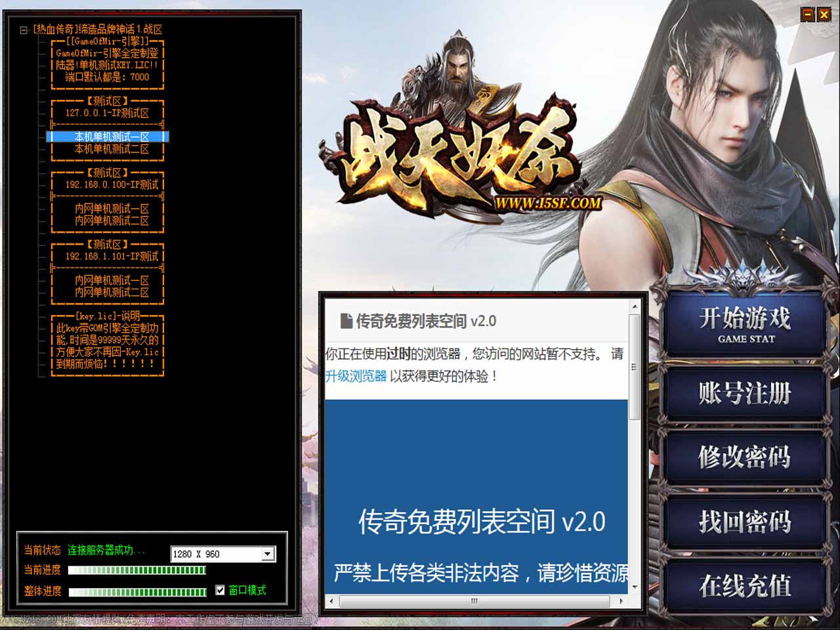Click the 严禁上传各类非法内容 notice
This screenshot has width=840, height=630.
pyautogui.click(x=480, y=573)
